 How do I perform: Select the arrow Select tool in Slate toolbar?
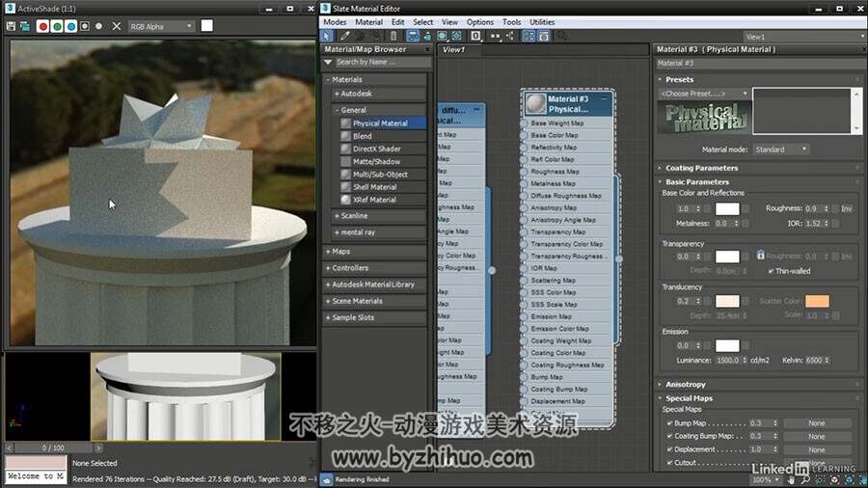click(x=327, y=36)
